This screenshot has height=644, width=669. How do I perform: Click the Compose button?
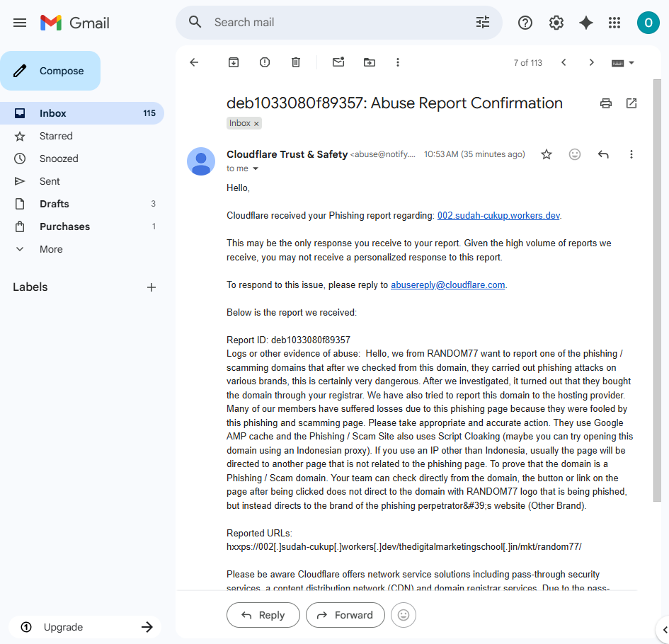click(x=50, y=71)
